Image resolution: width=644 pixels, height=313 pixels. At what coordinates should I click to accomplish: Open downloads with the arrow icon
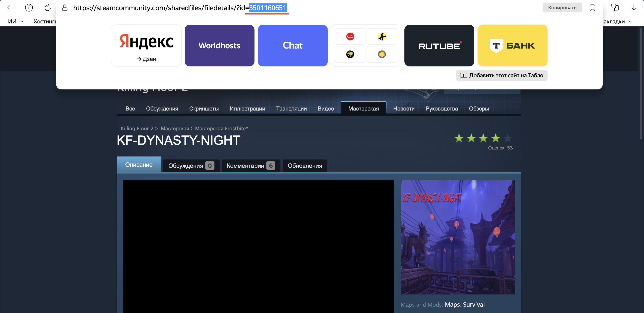click(634, 8)
